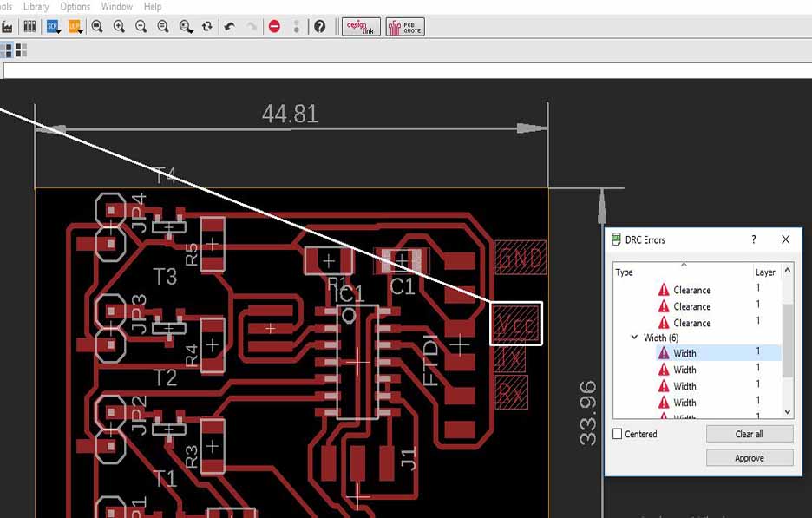Image resolution: width=812 pixels, height=518 pixels.
Task: Click the IC1 component origin cross
Action: pos(357,363)
